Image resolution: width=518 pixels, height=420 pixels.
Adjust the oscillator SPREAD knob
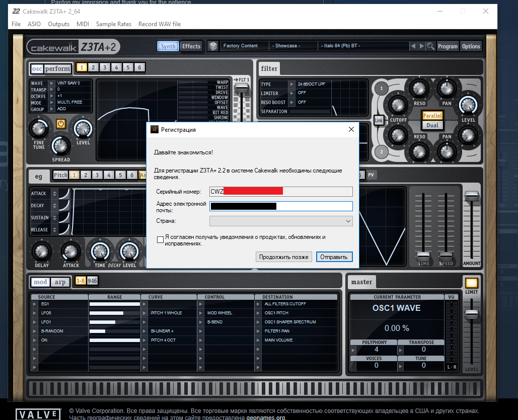61,146
